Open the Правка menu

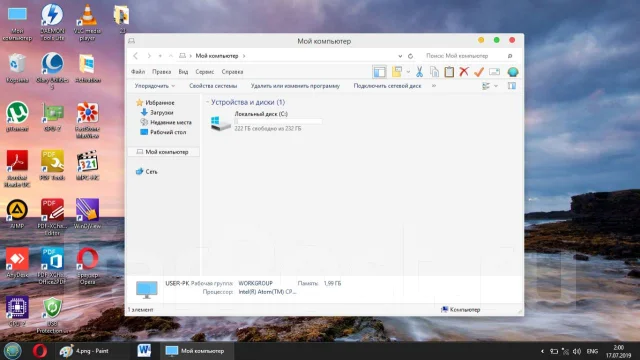(161, 72)
